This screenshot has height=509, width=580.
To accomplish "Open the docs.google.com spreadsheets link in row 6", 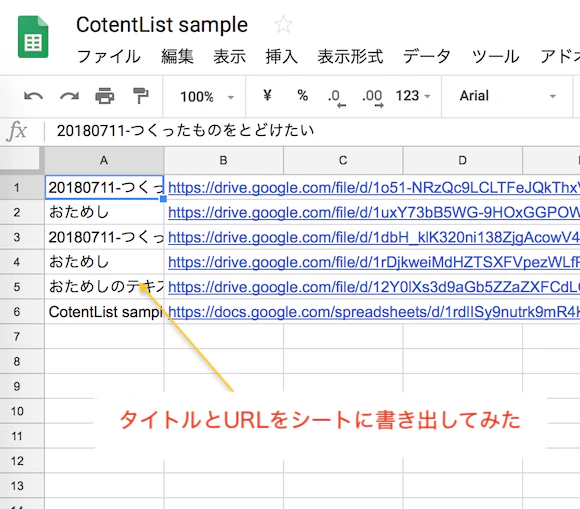I will pyautogui.click(x=374, y=312).
